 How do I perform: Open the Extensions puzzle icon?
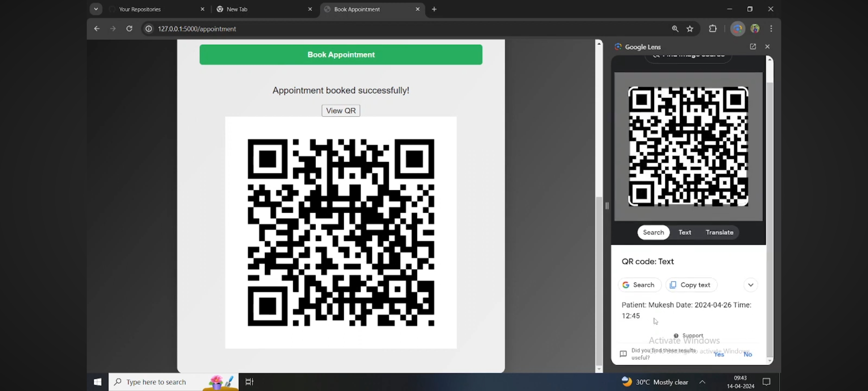point(712,29)
